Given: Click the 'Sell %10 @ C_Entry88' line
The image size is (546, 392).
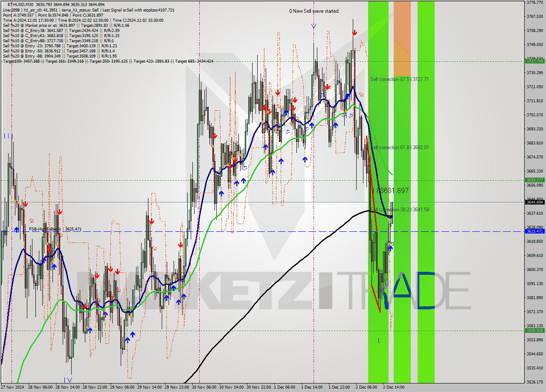Looking at the screenshot, I should (58, 40).
